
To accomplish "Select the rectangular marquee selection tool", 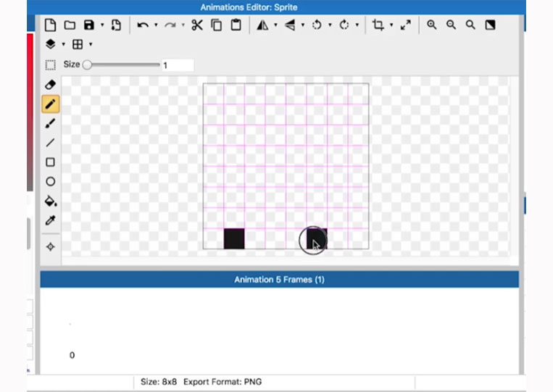I will [51, 65].
